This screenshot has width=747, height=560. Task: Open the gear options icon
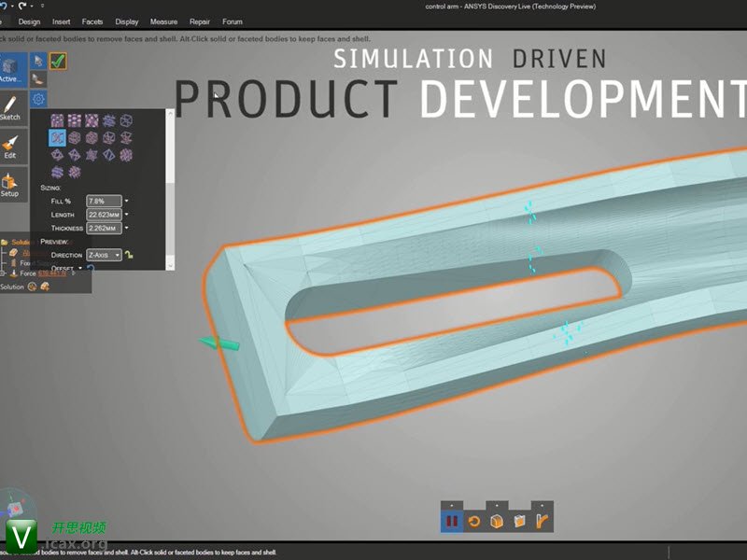(x=38, y=99)
